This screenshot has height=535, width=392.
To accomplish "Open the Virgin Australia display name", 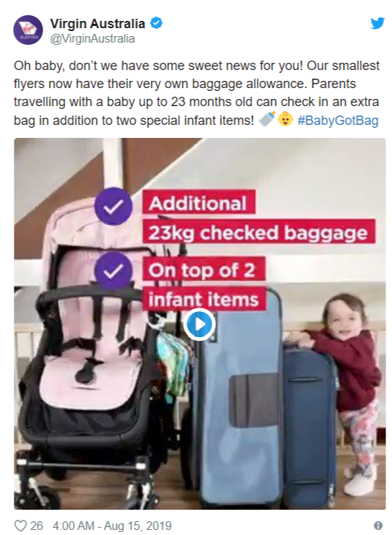I will click(x=97, y=24).
